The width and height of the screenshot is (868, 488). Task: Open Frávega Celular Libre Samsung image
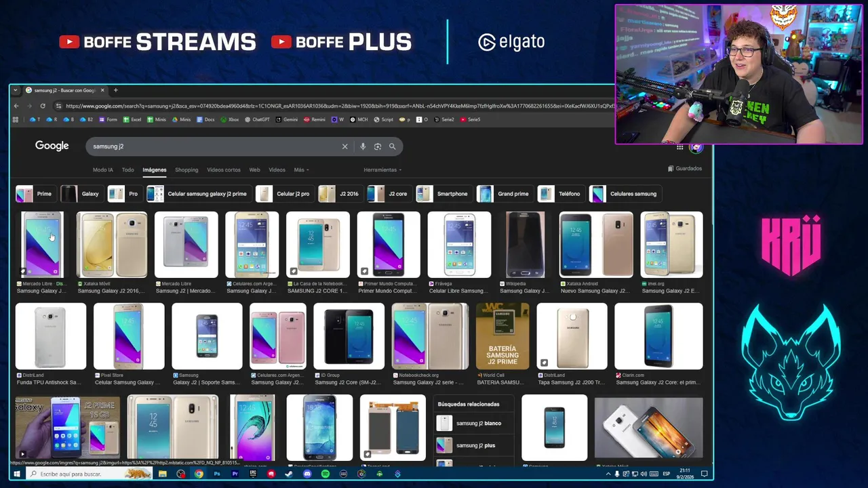point(459,245)
